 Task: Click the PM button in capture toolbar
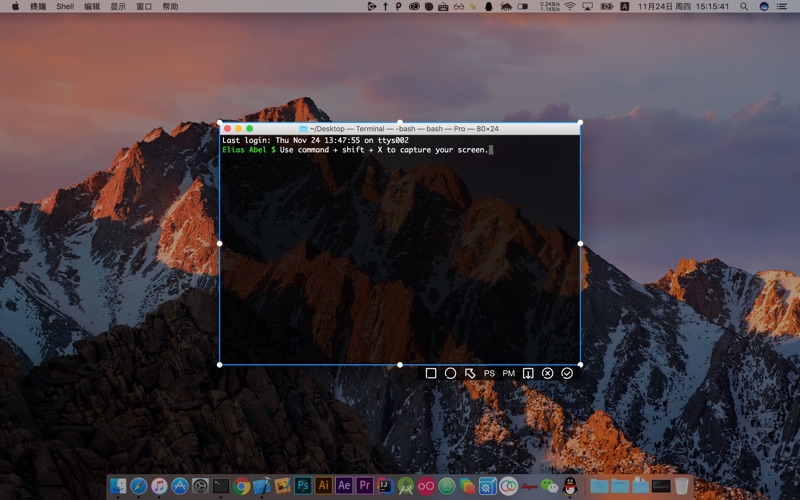[x=508, y=373]
